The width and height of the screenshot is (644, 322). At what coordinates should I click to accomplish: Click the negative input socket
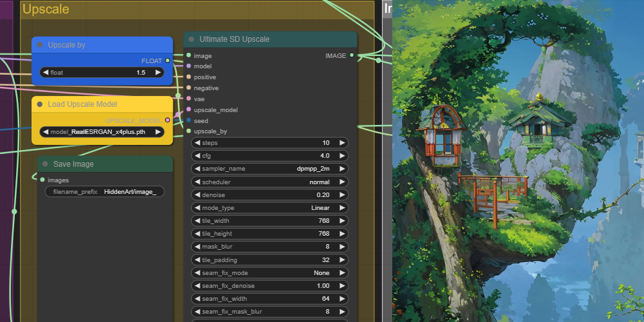(x=189, y=88)
